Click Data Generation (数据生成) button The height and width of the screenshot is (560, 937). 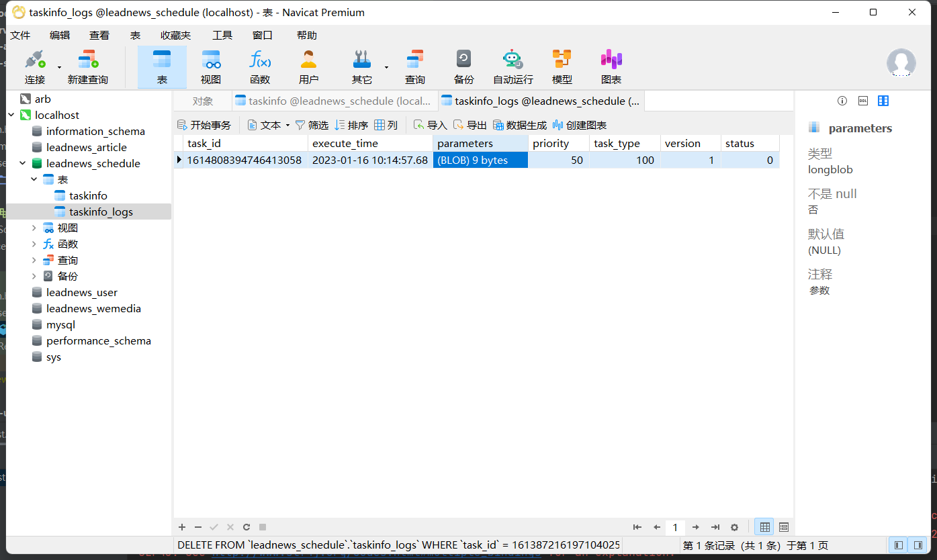(520, 125)
